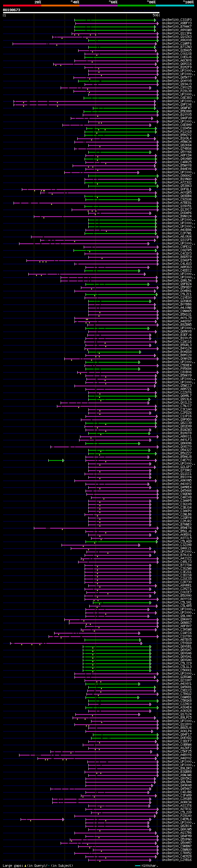
Task: Select label UniRef100_Q74BG6
Action: [177, 149]
